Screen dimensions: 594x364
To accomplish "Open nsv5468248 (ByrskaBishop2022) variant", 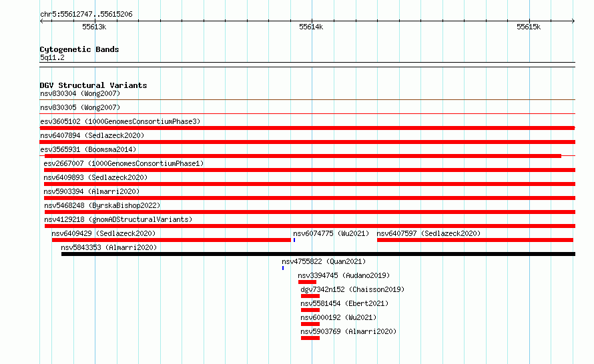I will 102,205.
